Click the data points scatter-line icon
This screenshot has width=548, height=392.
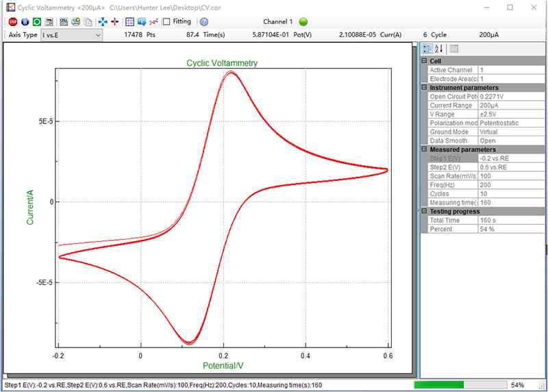pyautogui.click(x=153, y=22)
